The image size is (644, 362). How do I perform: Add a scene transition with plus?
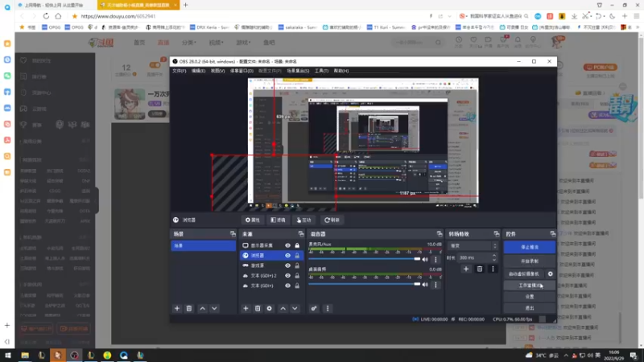[466, 269]
